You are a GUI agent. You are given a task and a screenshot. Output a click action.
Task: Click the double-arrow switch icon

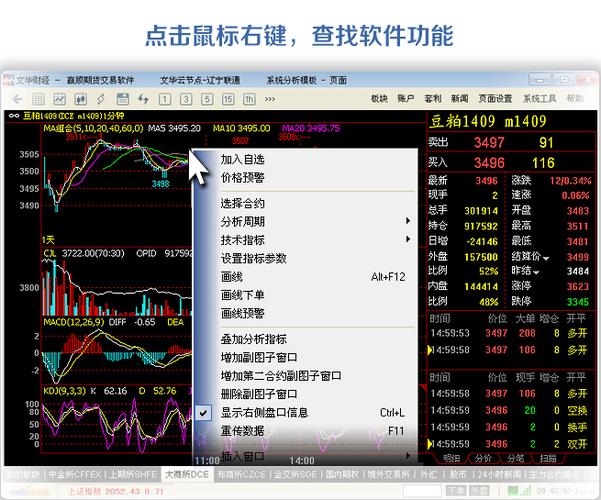click(x=143, y=99)
